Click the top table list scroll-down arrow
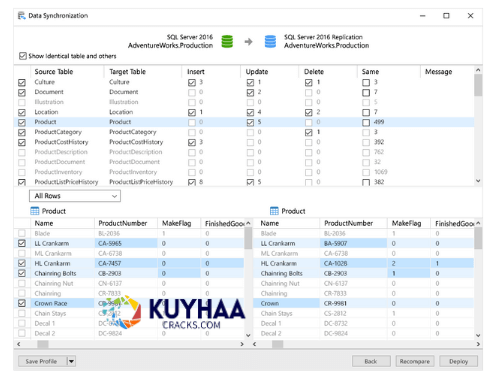The height and width of the screenshot is (382, 494). tap(478, 181)
